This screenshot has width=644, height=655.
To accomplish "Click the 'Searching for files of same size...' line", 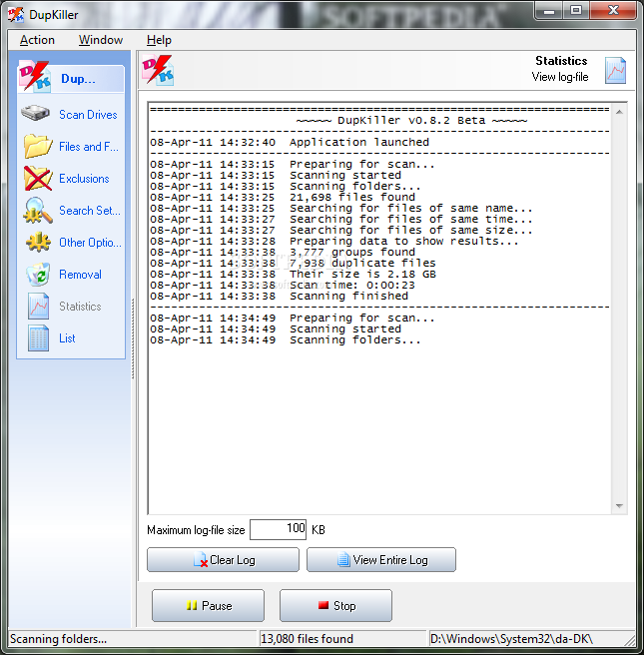I will [411, 230].
